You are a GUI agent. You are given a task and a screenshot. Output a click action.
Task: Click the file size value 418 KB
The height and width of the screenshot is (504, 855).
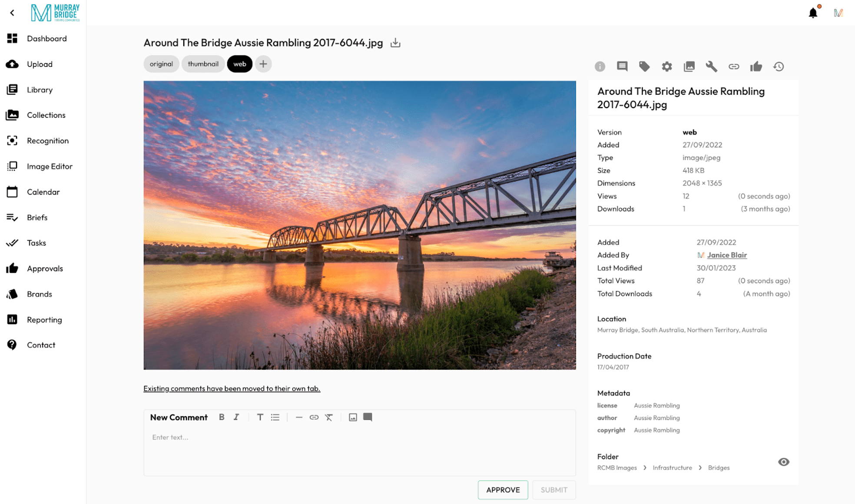[693, 171]
